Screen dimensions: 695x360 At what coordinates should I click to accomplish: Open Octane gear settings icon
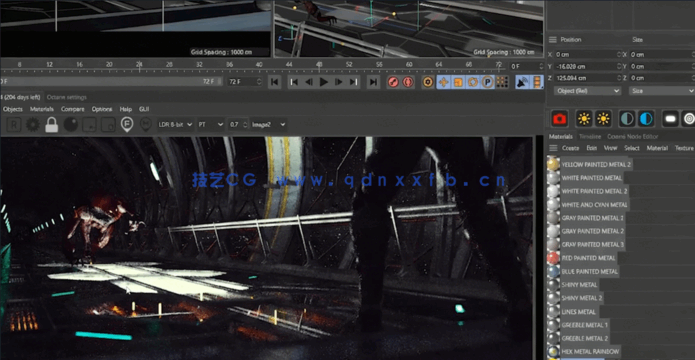pyautogui.click(x=33, y=125)
